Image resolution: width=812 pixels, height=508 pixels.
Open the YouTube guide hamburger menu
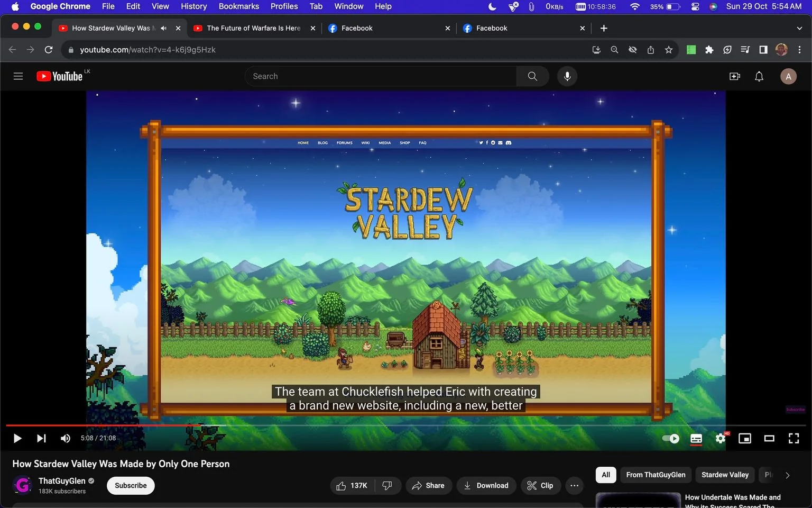(x=18, y=76)
